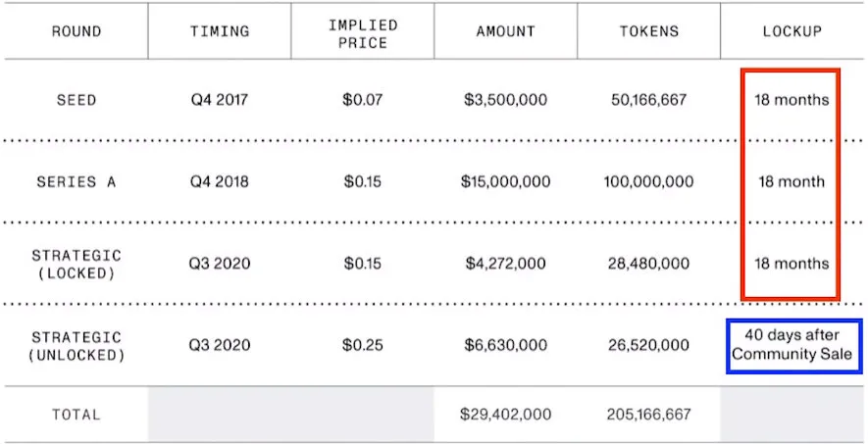Click the $0.25 implied price cell
The width and height of the screenshot is (868, 444).
pos(362,345)
